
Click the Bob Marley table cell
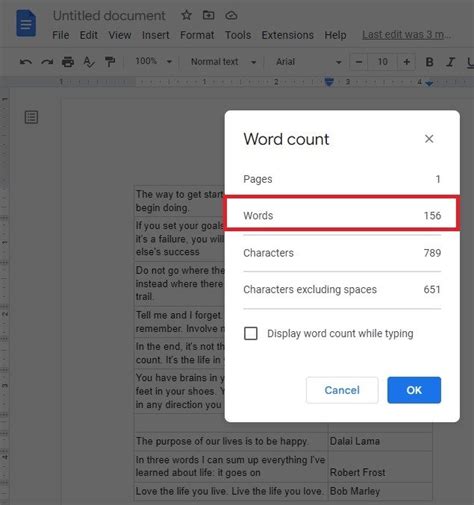[x=380, y=491]
